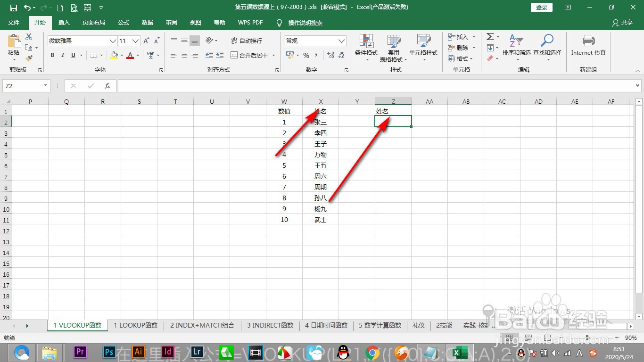This screenshot has height=362, width=644.
Task: Click the Fill down arrow icon
Action: 490,48
